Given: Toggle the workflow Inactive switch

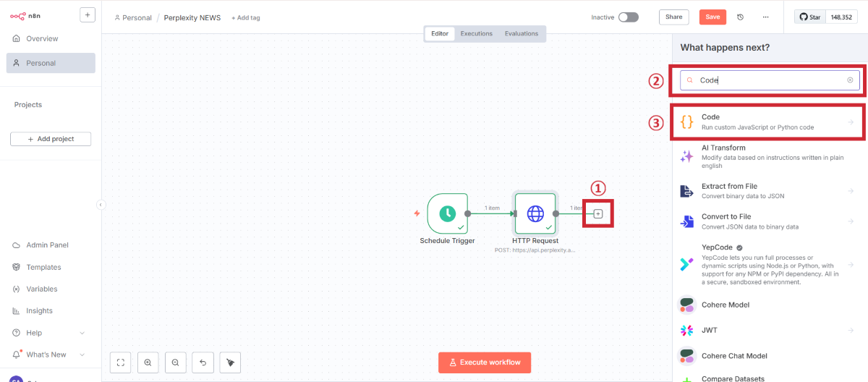Looking at the screenshot, I should click(628, 17).
